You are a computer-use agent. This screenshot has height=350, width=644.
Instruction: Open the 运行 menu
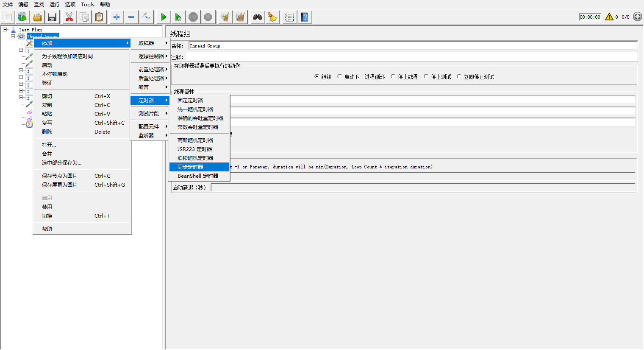(55, 4)
